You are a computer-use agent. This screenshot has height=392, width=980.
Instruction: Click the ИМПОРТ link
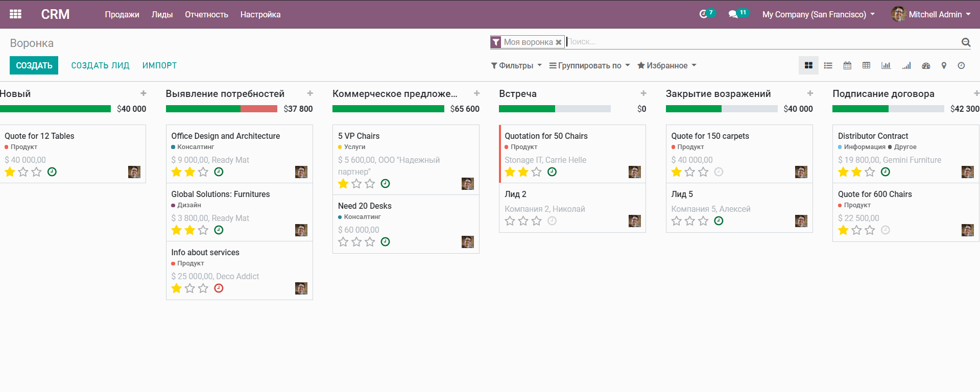159,65
